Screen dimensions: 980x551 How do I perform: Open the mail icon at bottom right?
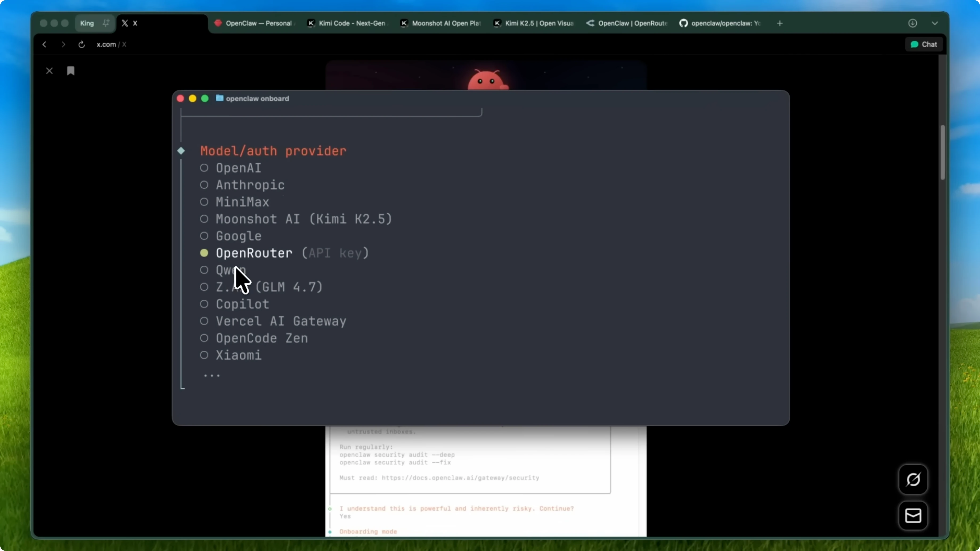pos(913,516)
